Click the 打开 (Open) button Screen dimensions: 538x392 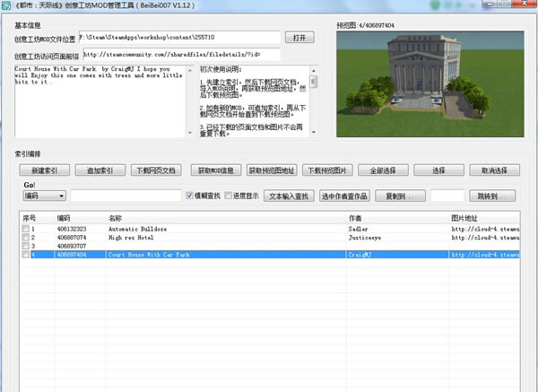coord(300,38)
